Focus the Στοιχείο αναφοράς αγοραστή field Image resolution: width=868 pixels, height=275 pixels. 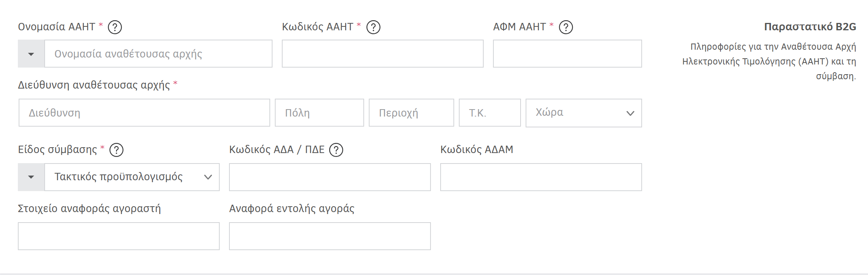119,236
